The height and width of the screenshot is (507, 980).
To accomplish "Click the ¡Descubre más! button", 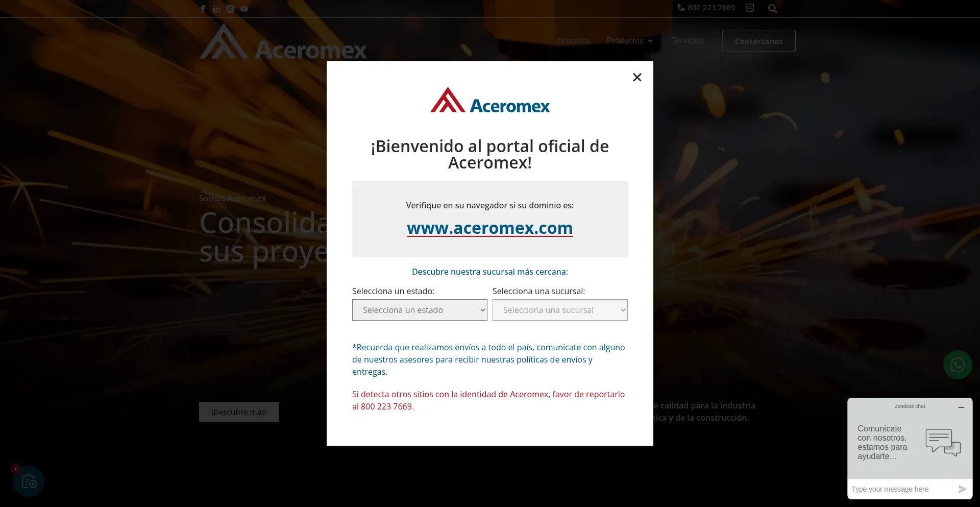I will click(239, 412).
